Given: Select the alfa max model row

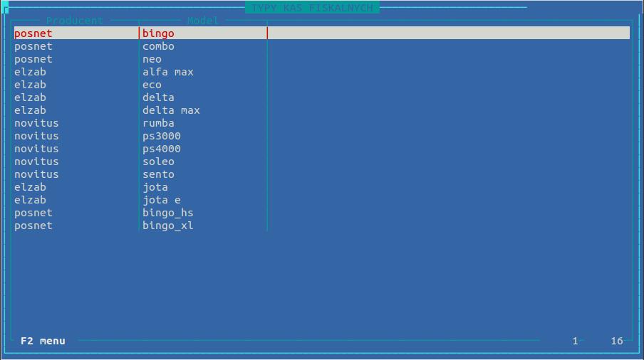Looking at the screenshot, I should pyautogui.click(x=321, y=72).
